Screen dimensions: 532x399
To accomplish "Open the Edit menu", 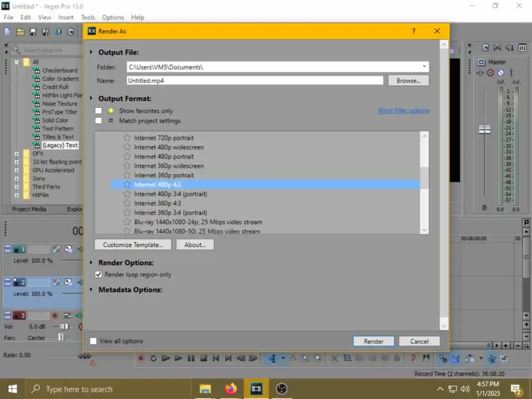I will coord(25,17).
